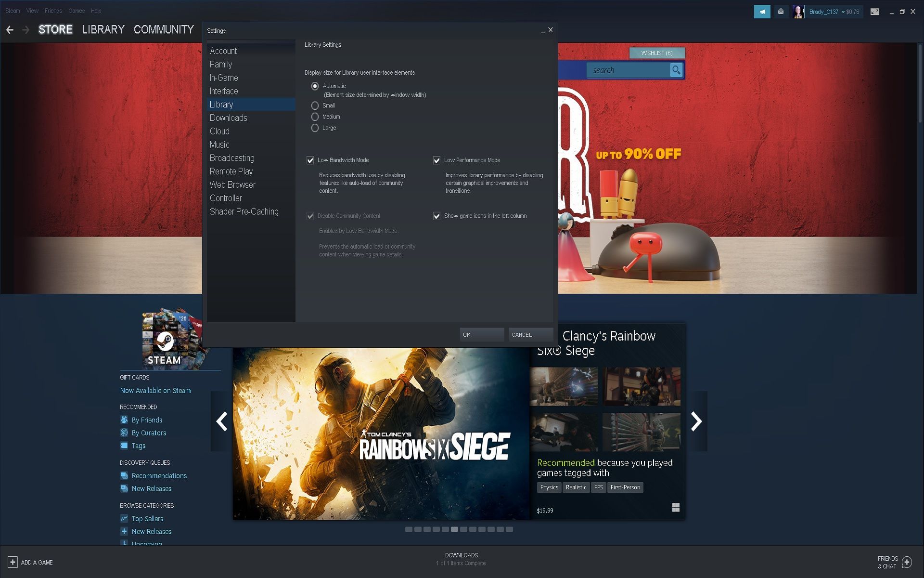Open Music settings category
Image resolution: width=924 pixels, height=578 pixels.
pyautogui.click(x=251, y=145)
